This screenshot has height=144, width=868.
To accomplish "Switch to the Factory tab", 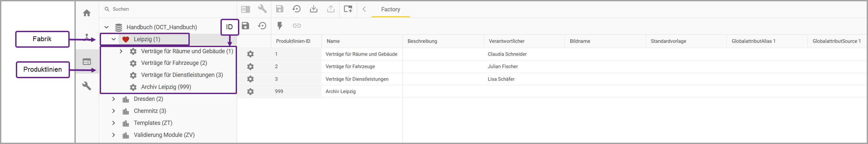I will pyautogui.click(x=390, y=9).
